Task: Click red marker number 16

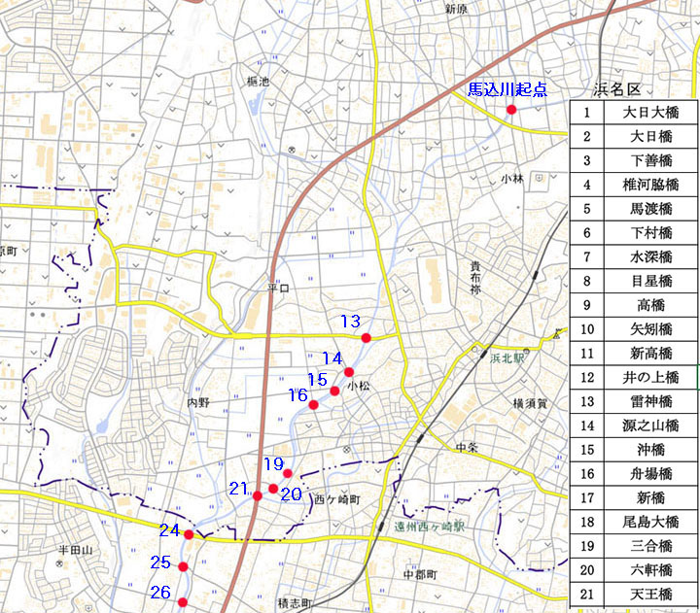Action: point(313,404)
